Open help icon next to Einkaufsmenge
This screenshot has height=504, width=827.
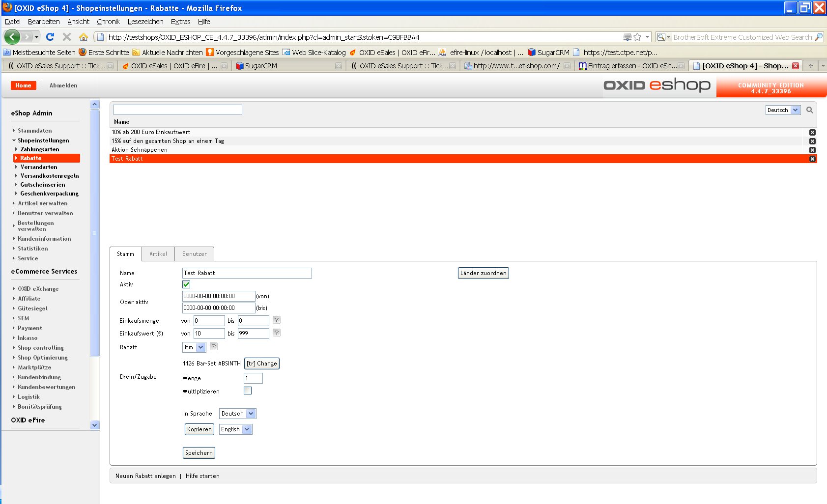[277, 320]
